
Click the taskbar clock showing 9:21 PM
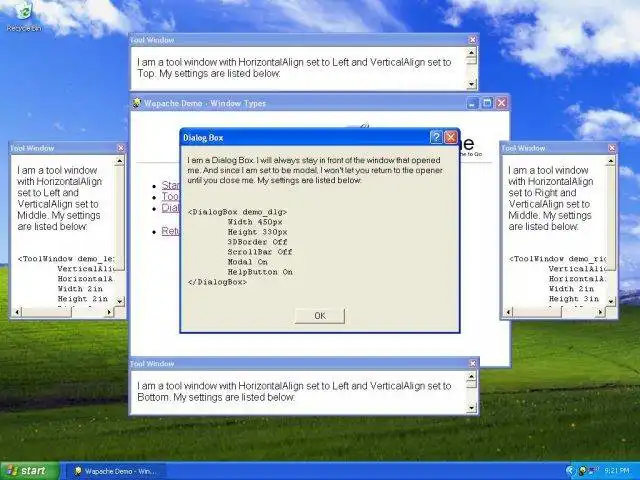617,471
